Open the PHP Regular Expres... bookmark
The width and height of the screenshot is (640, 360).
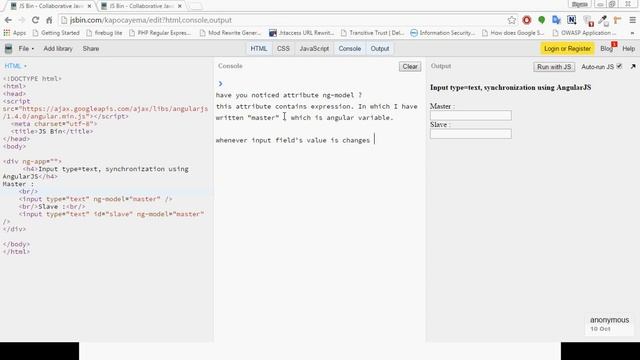160,33
